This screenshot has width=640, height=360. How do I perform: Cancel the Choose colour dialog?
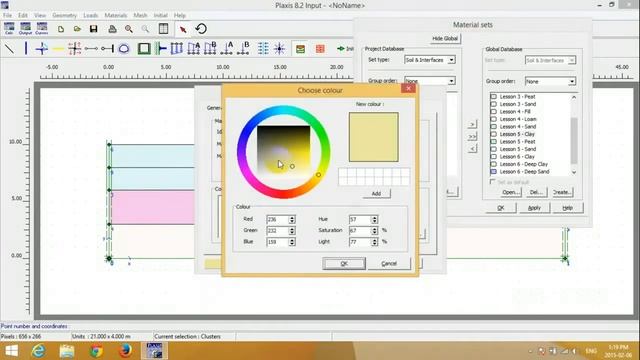click(x=389, y=263)
